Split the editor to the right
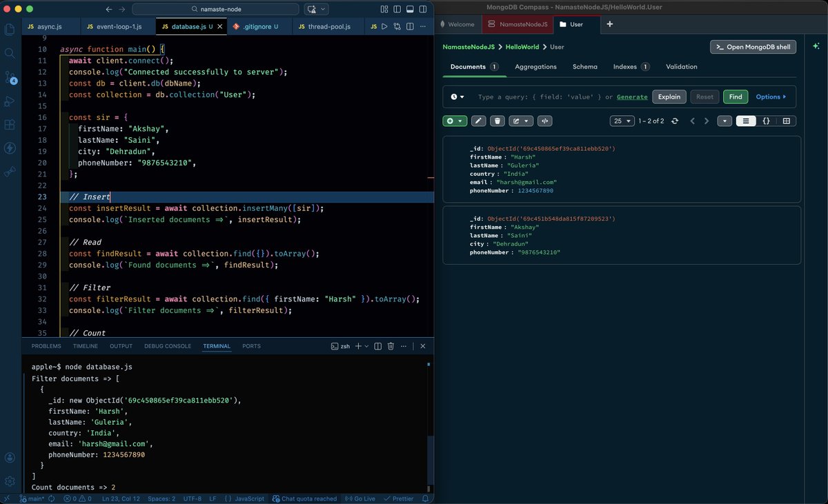 click(x=411, y=27)
